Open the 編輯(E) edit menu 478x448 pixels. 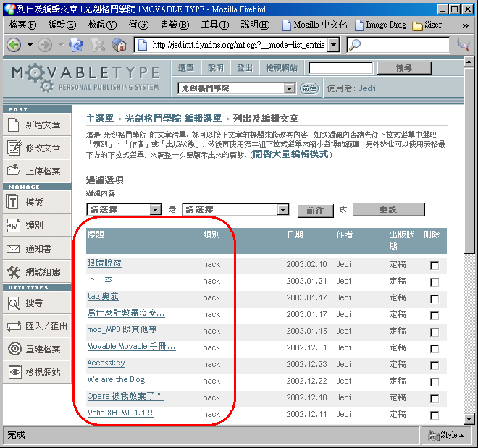pos(62,25)
